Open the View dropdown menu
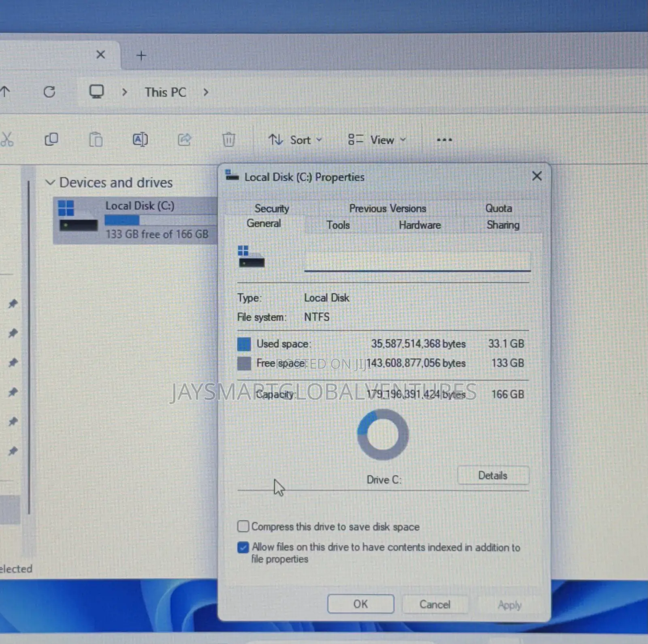Screen dimensions: 648x644 tap(377, 140)
